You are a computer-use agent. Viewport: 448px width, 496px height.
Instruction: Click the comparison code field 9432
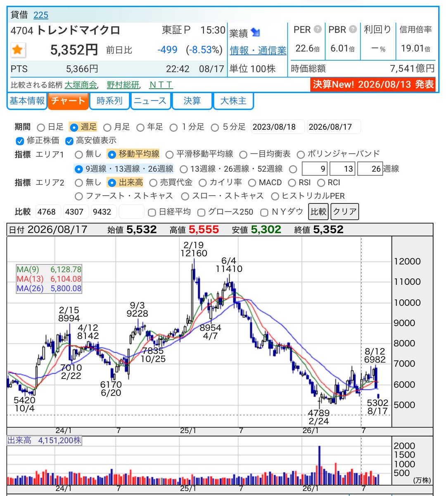coord(104,212)
